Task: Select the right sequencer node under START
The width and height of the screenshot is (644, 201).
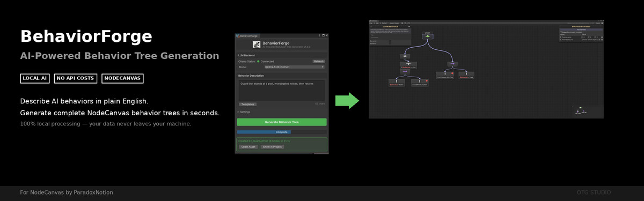Action: pos(452,64)
